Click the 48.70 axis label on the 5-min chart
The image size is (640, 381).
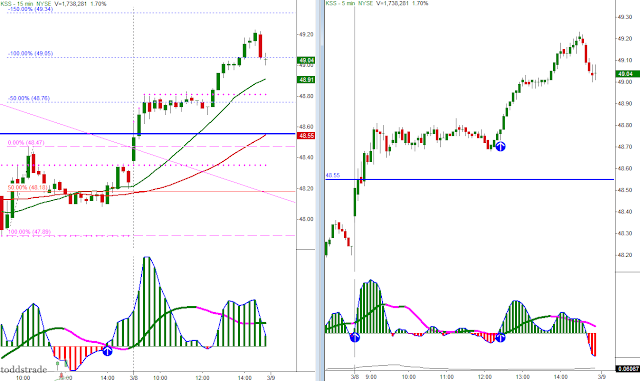click(625, 147)
